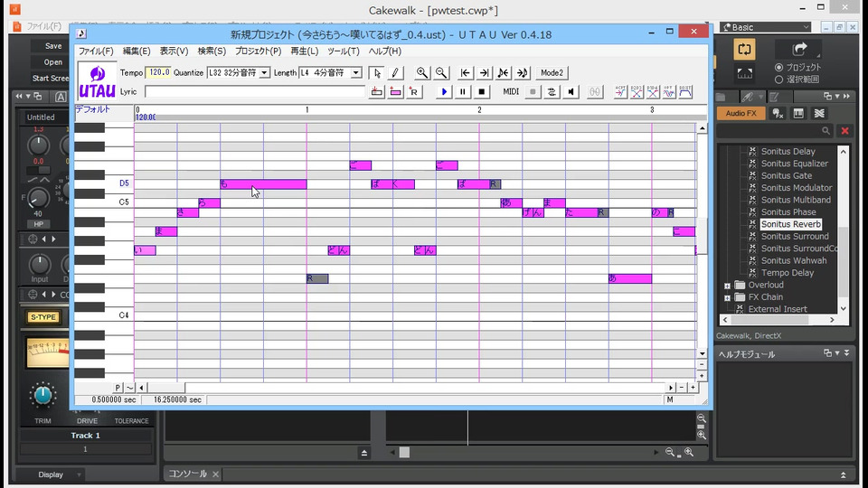Open the Basic workspace dropdown
868x488 pixels.
[x=765, y=27]
